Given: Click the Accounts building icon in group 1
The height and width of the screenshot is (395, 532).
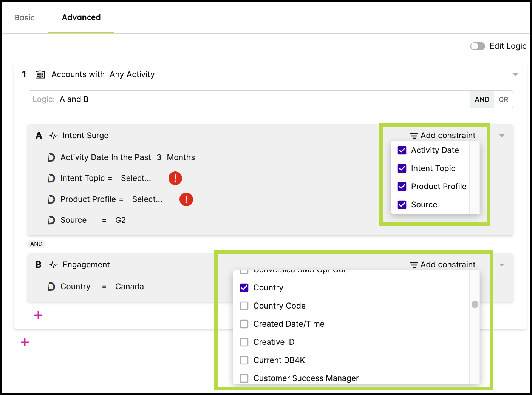Looking at the screenshot, I should 40,74.
